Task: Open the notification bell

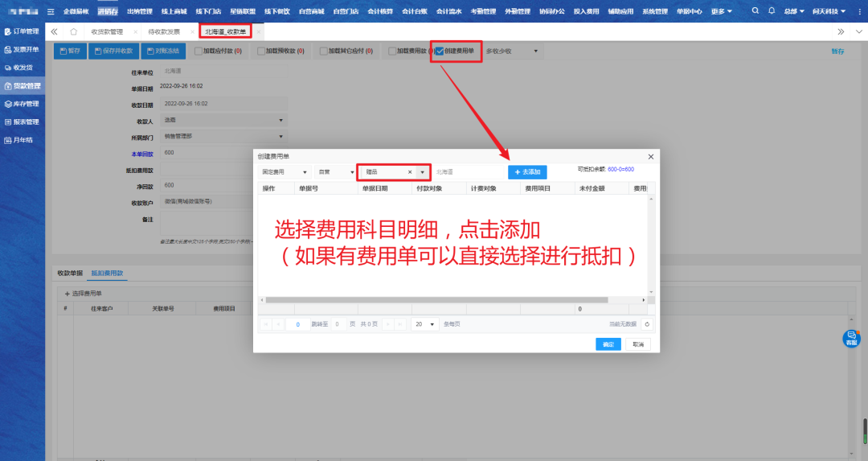Action: click(x=771, y=10)
